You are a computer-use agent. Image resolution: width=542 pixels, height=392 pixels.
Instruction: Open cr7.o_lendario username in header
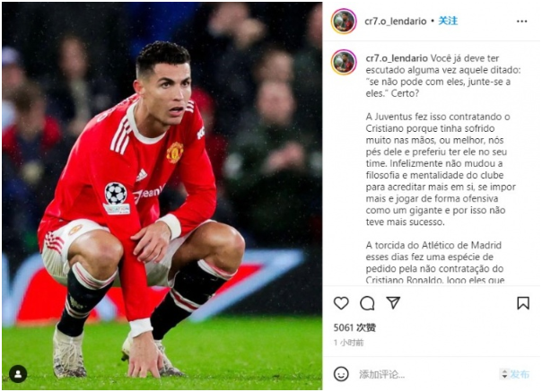point(396,22)
